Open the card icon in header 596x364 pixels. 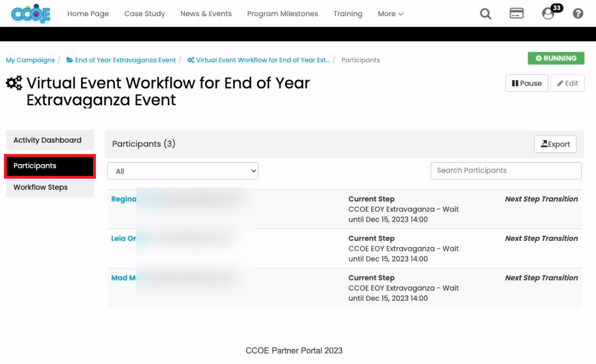tap(516, 13)
